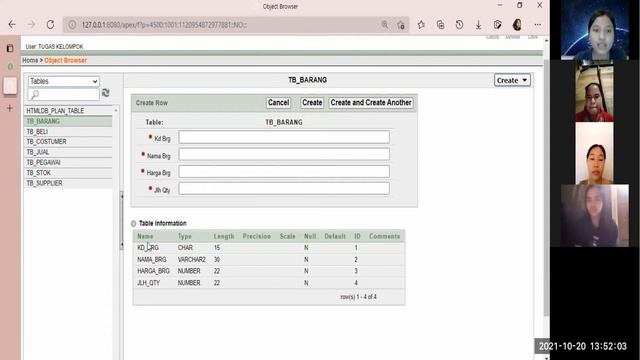Image resolution: width=640 pixels, height=360 pixels.
Task: Click the CHAR type cell
Action: click(x=185, y=248)
